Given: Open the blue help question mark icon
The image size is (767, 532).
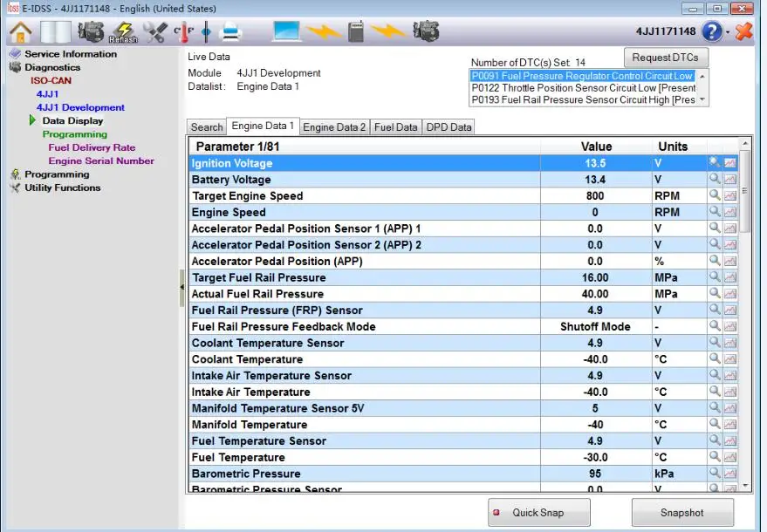Looking at the screenshot, I should (712, 31).
